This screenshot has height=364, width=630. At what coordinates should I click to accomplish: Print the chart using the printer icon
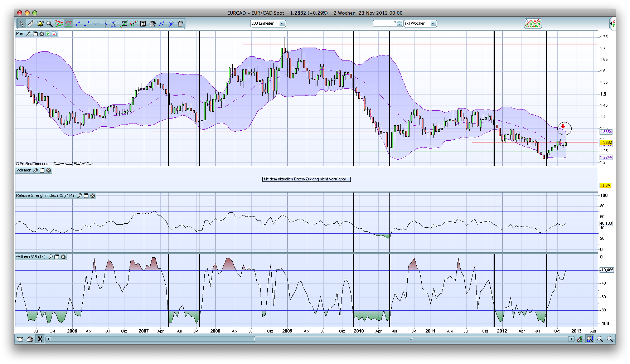point(30,339)
